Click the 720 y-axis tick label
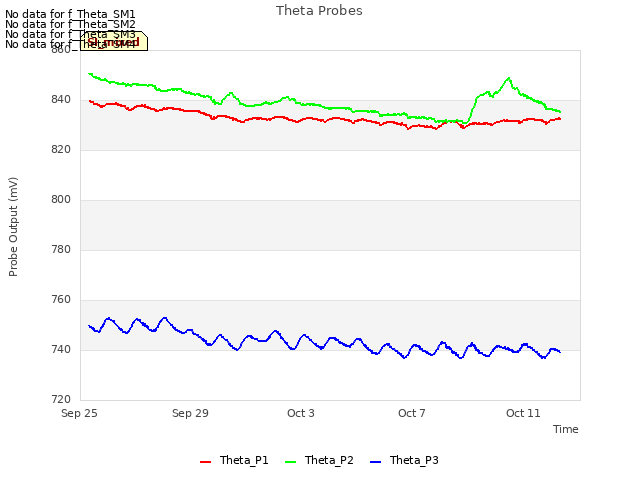Viewport: 640px width, 480px height. pyautogui.click(x=61, y=400)
